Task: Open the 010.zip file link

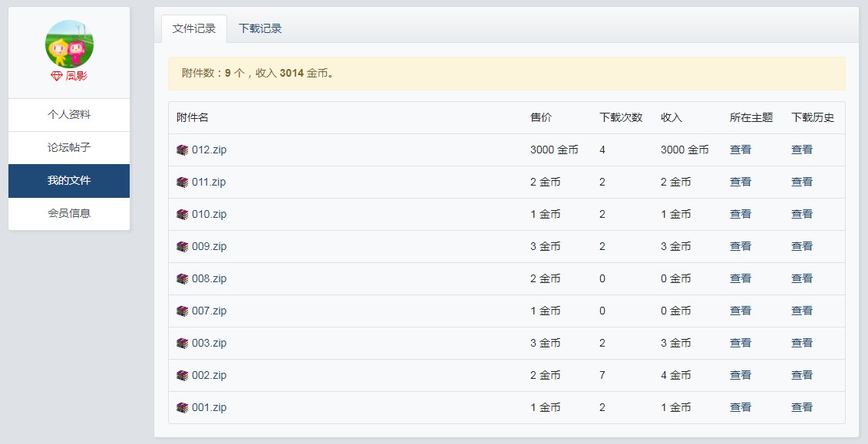Action: click(x=209, y=215)
